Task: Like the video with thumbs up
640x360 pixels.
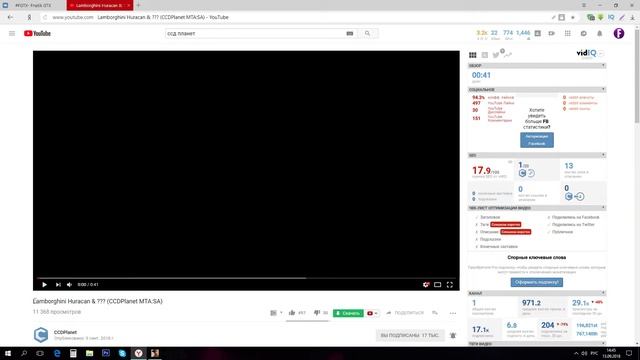Action: click(292, 313)
